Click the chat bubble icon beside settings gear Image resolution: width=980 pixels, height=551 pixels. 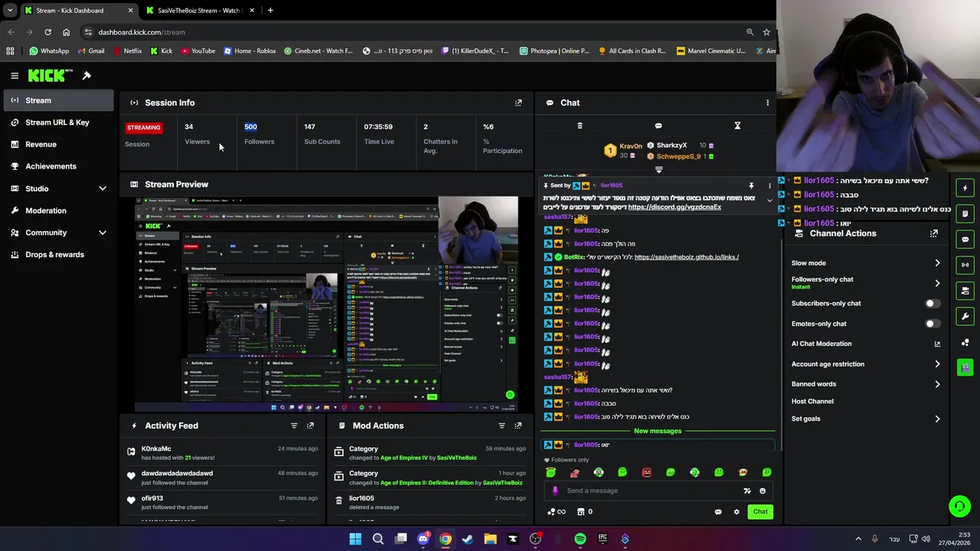pos(718,512)
